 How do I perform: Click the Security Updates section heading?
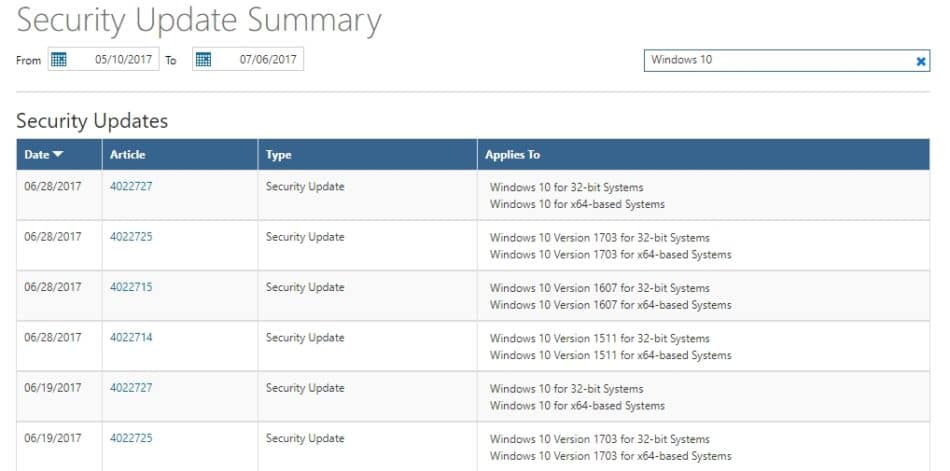[92, 121]
